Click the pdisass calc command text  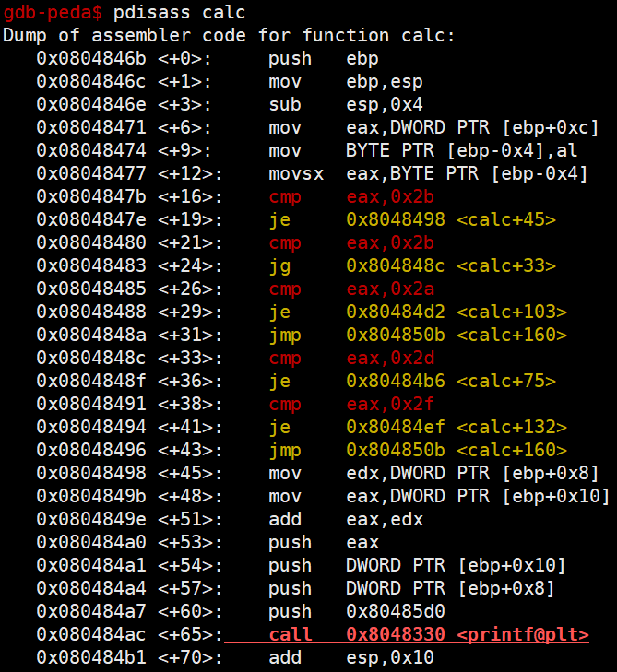[179, 12]
